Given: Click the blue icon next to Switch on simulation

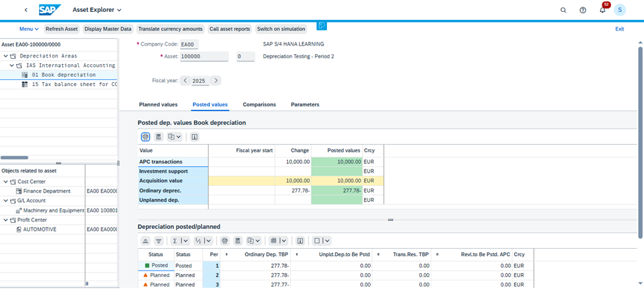Looking at the screenshot, I should coord(322,26).
